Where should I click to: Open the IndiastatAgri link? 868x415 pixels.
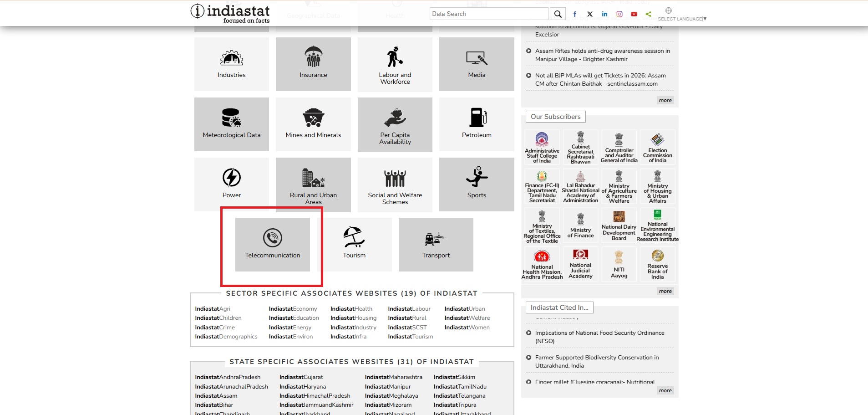click(213, 309)
